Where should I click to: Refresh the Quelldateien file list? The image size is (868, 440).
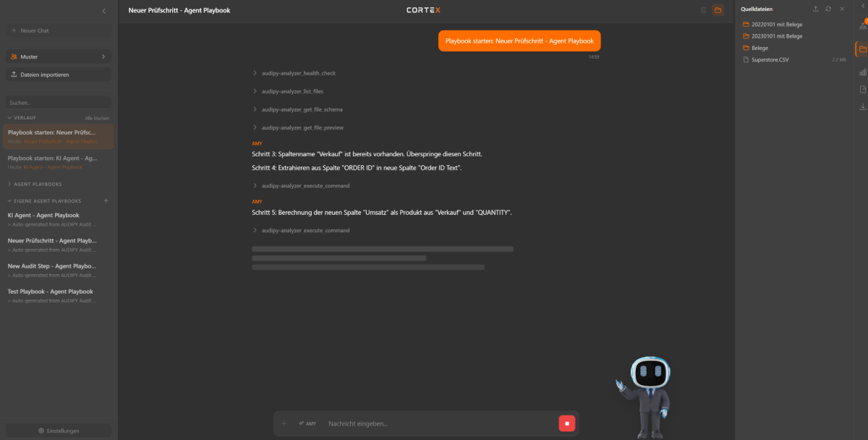click(828, 9)
